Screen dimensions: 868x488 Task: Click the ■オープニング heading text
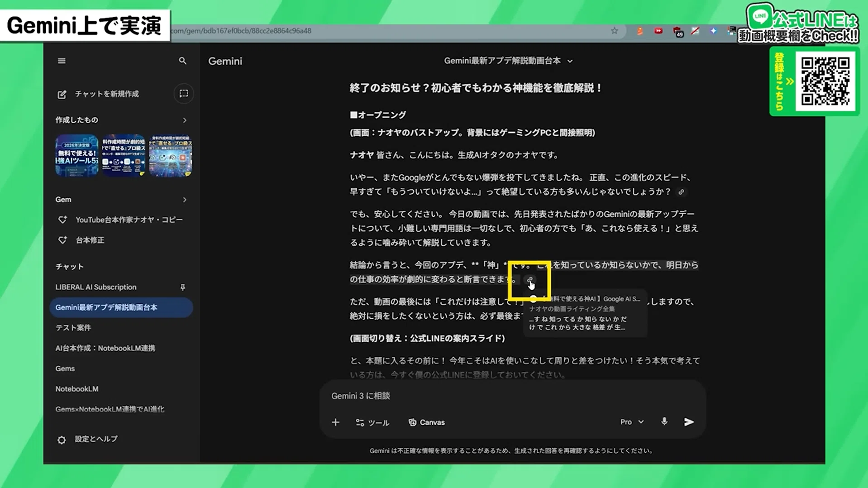tap(377, 115)
